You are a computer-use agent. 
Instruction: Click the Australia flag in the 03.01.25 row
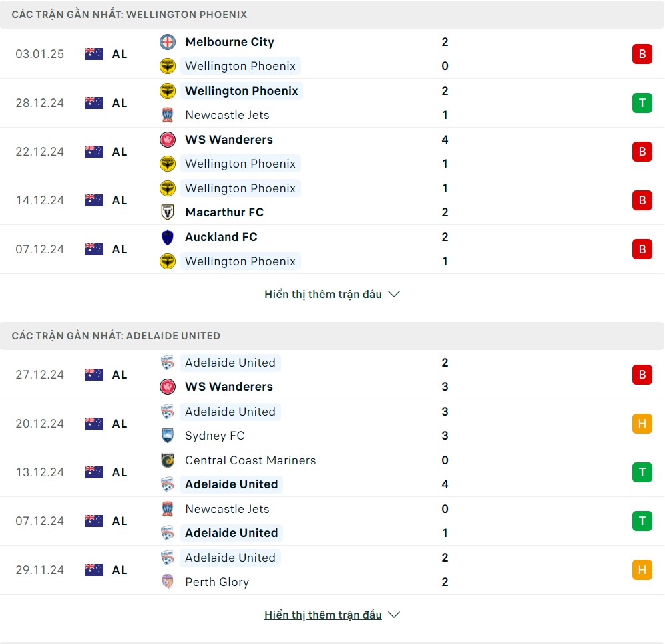pos(94,54)
